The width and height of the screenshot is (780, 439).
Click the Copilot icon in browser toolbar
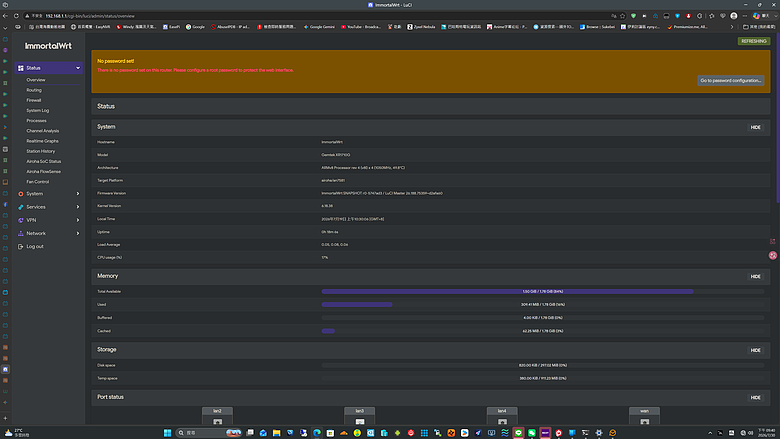pyautogui.click(x=756, y=16)
